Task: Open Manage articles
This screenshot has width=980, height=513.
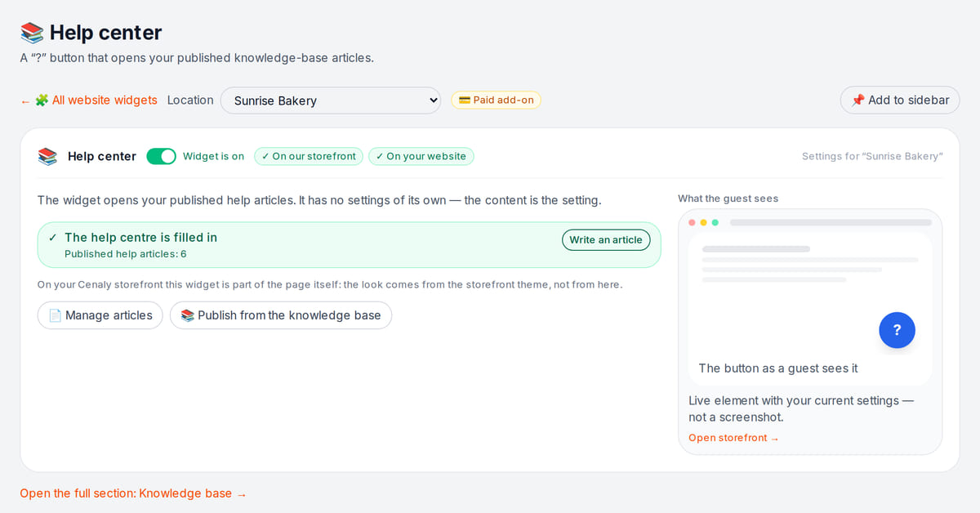Action: pyautogui.click(x=100, y=315)
